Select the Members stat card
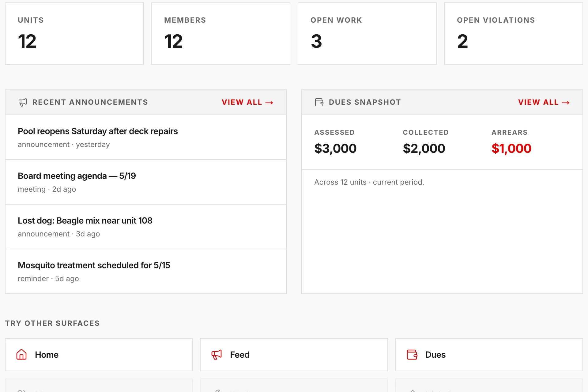This screenshot has height=392, width=588. [x=221, y=34]
